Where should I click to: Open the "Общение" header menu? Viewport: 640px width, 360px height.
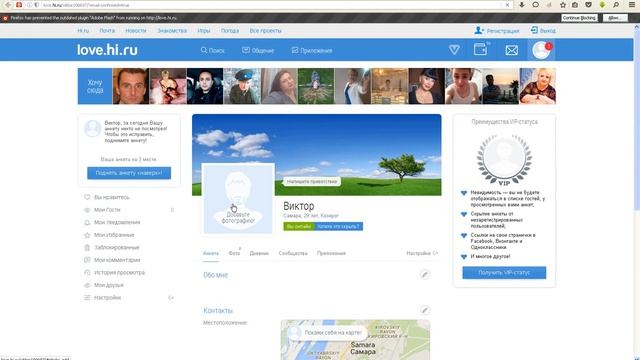click(x=258, y=51)
